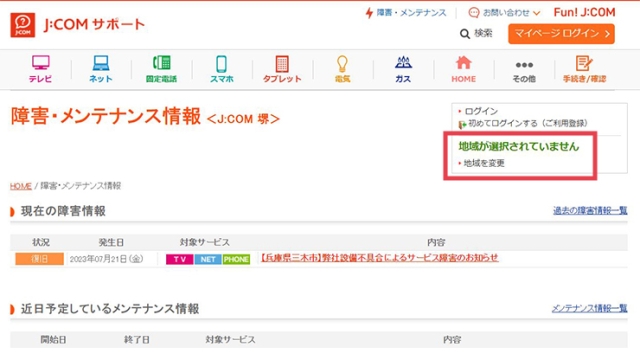Click the 終了日 column header

click(137, 340)
